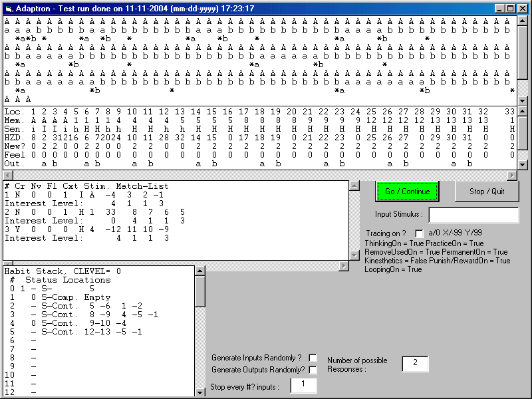The width and height of the screenshot is (532, 399).
Task: Click down arrow of Loc. table scrollbar
Action: click(x=523, y=164)
